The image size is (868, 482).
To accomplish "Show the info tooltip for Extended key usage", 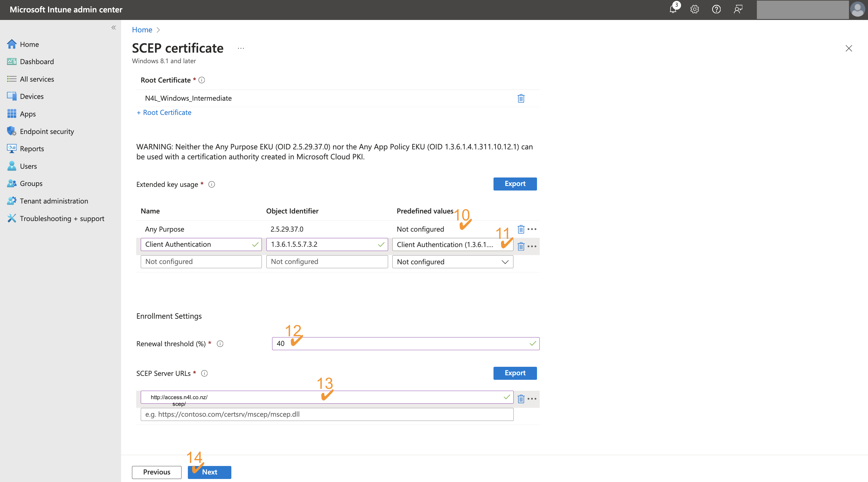I will 212,184.
